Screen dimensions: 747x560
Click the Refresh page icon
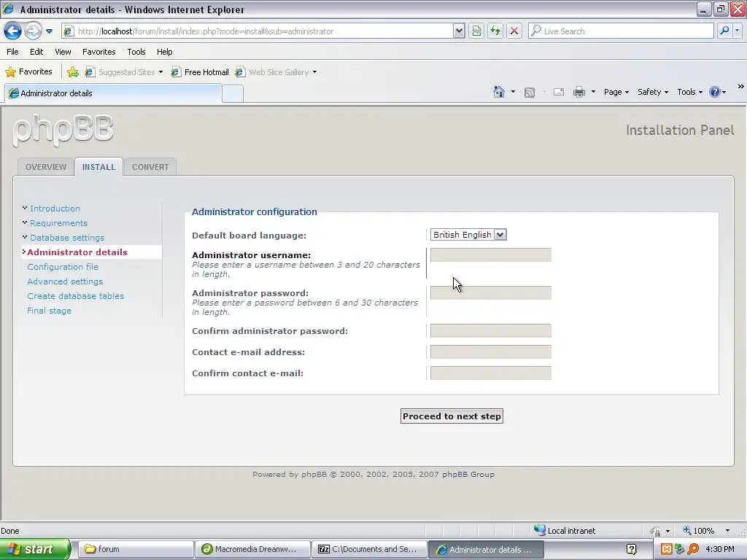click(x=495, y=31)
